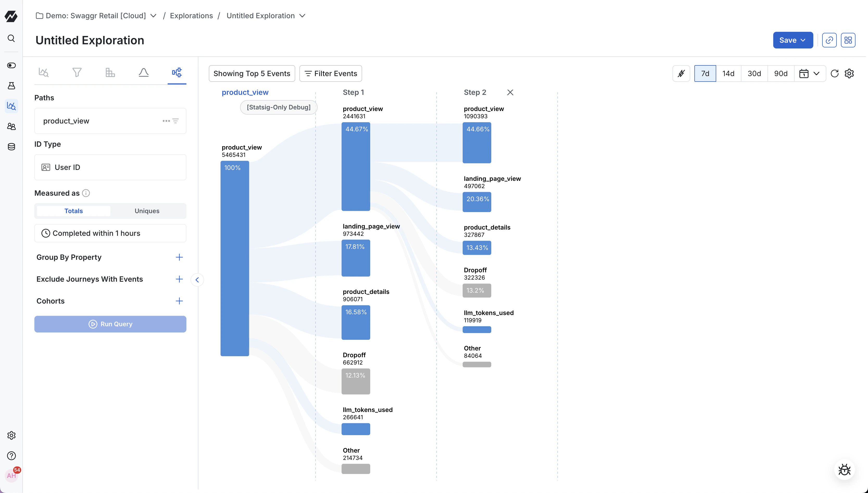Image resolution: width=868 pixels, height=493 pixels.
Task: Open the Filter Events panel
Action: [330, 73]
